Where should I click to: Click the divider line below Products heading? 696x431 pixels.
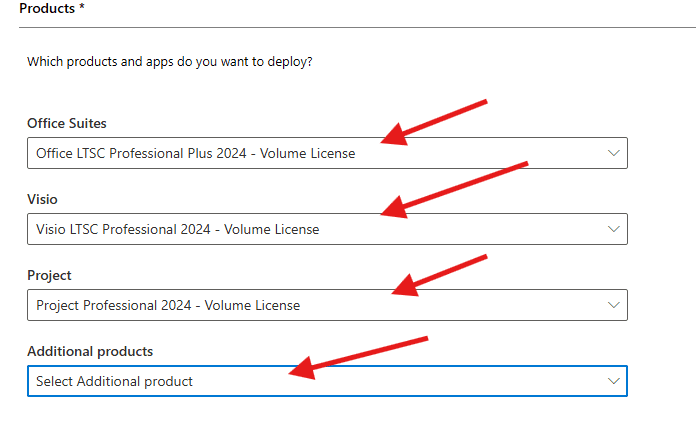(x=348, y=27)
